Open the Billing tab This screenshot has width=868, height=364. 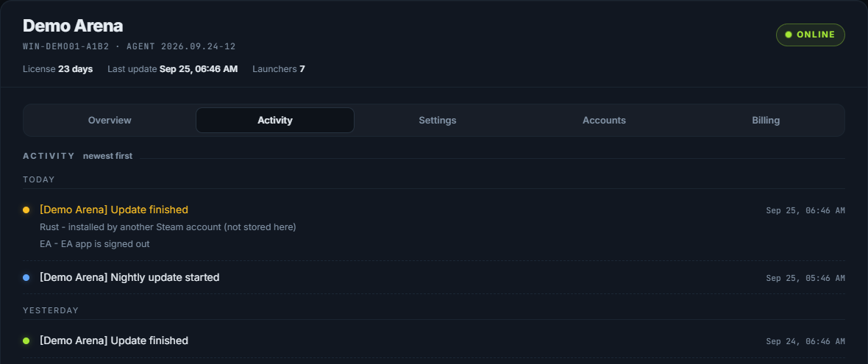[x=766, y=120]
